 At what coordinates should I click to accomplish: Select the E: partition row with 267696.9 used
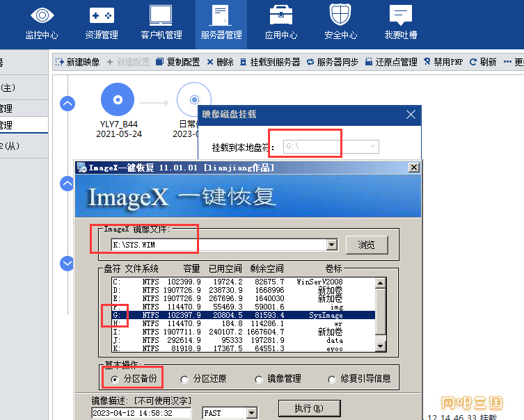pyautogui.click(x=244, y=298)
